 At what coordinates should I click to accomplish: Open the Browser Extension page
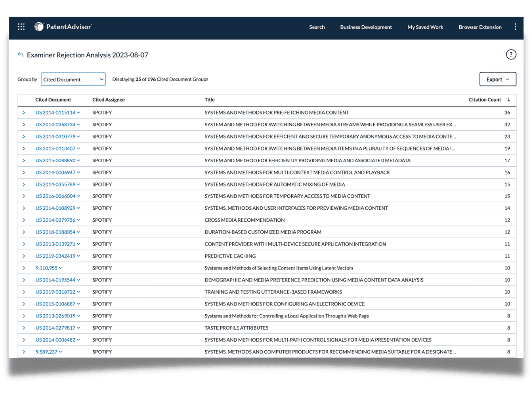[x=480, y=27]
